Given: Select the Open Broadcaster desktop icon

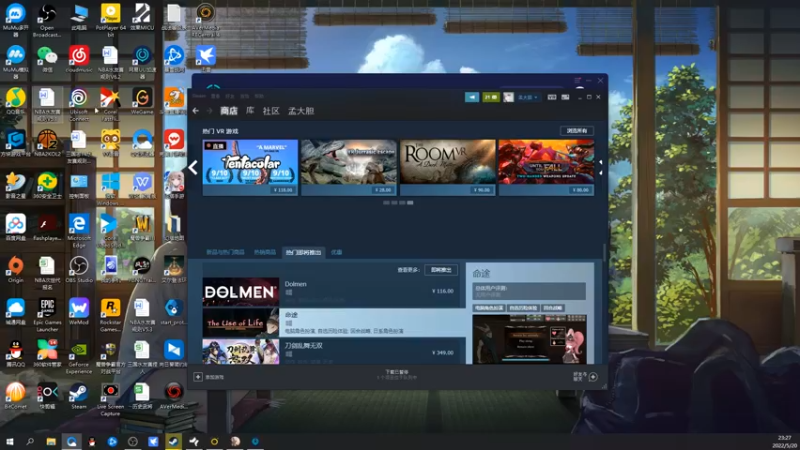Looking at the screenshot, I should coord(47,20).
